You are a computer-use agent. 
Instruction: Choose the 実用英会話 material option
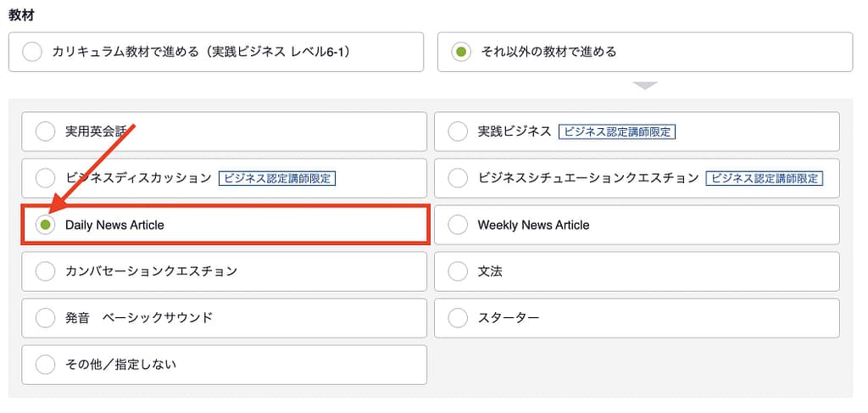point(45,131)
